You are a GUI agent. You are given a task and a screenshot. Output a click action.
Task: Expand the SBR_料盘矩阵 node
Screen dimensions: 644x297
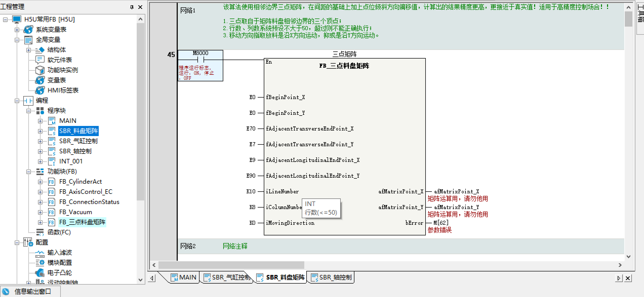(x=40, y=131)
